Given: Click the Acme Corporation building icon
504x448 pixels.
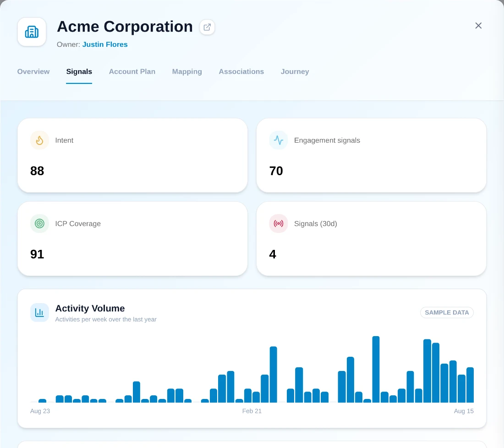Looking at the screenshot, I should (32, 32).
